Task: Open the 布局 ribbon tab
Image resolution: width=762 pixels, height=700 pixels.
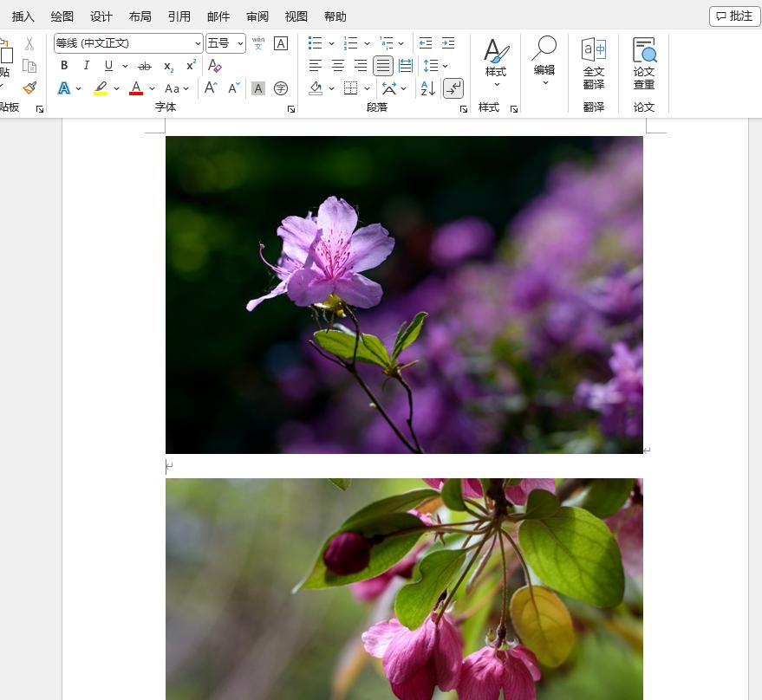Action: [140, 16]
